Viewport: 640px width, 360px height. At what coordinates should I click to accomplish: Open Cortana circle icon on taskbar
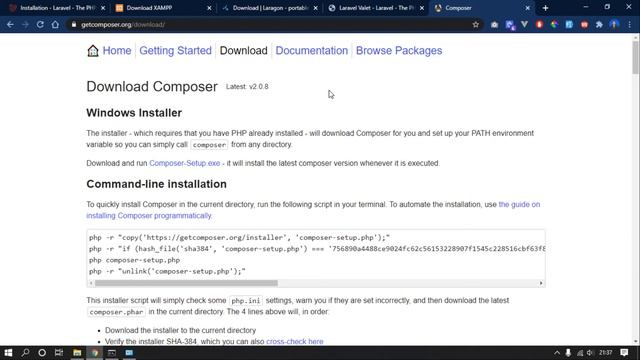click(x=42, y=353)
